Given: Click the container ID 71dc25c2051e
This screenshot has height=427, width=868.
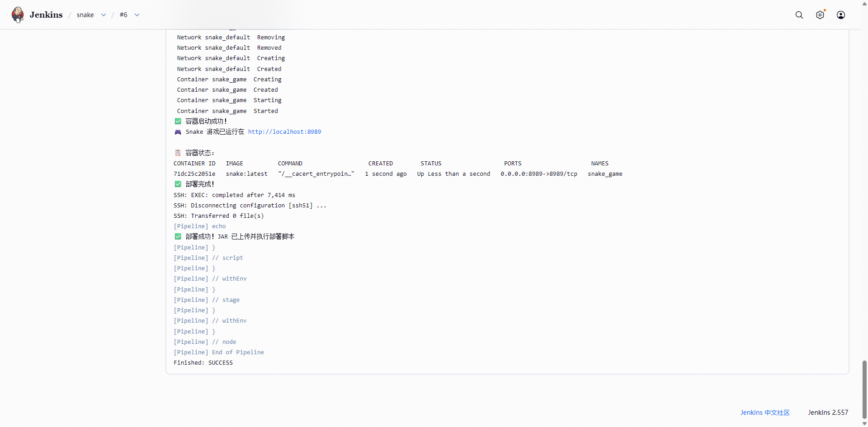Looking at the screenshot, I should pyautogui.click(x=194, y=174).
